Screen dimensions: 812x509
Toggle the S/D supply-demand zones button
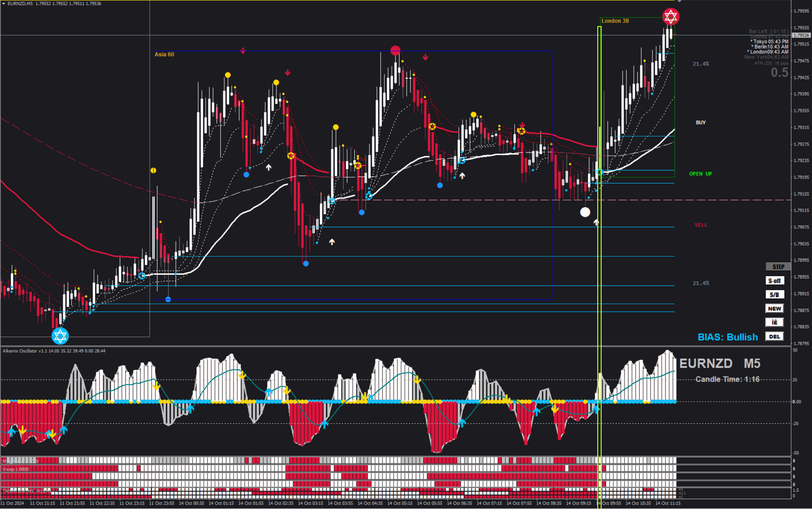pos(774,295)
